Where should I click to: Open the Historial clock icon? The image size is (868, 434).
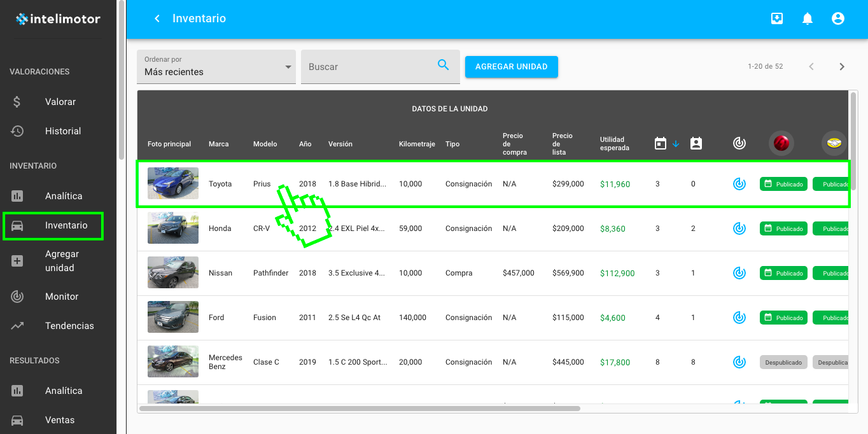(x=17, y=131)
